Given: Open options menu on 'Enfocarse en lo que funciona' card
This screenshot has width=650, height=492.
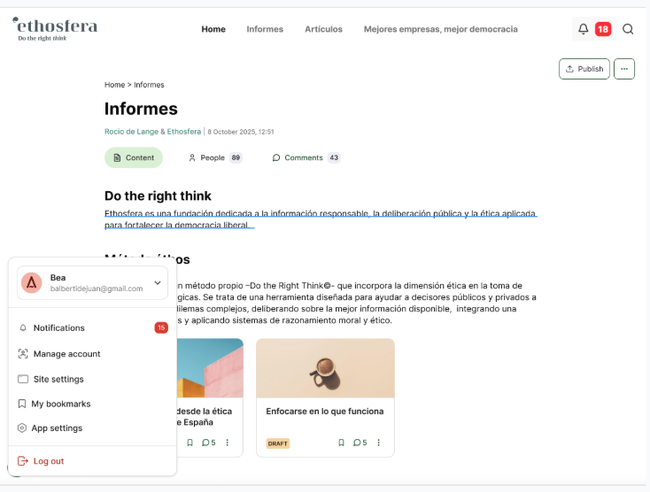Looking at the screenshot, I should coord(379,443).
